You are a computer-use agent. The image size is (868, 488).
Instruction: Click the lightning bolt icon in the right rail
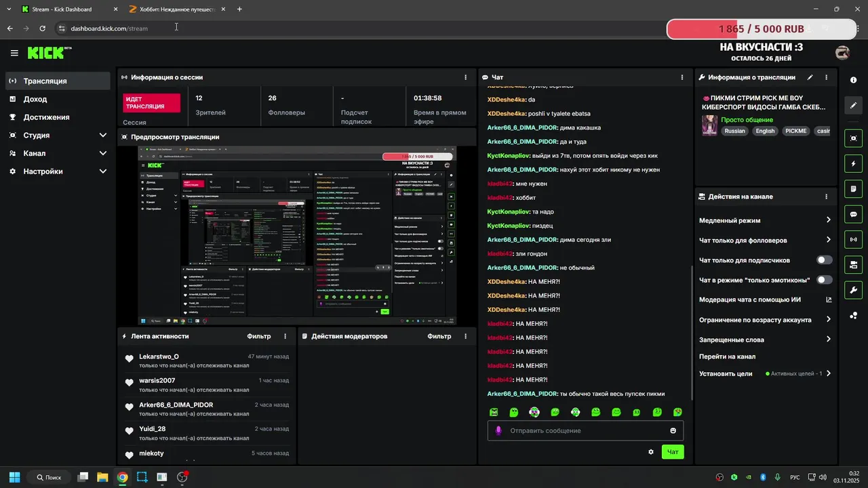coord(853,163)
